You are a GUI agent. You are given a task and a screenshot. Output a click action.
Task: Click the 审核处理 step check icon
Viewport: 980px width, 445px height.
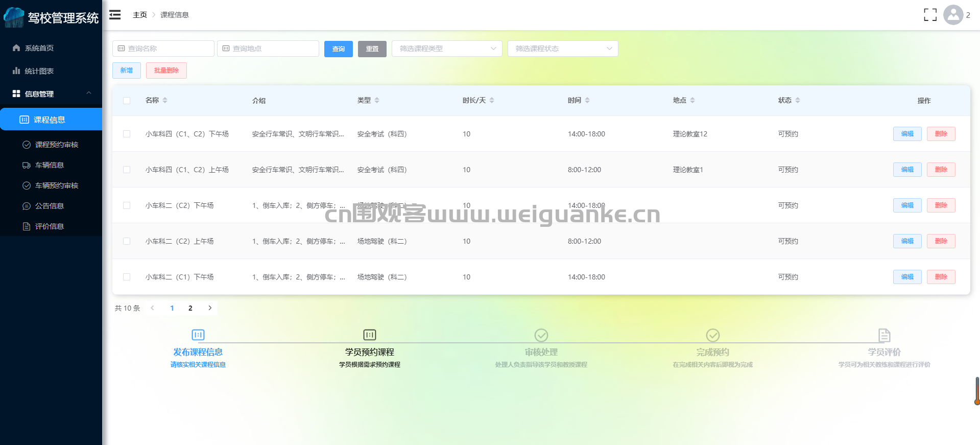pyautogui.click(x=541, y=335)
